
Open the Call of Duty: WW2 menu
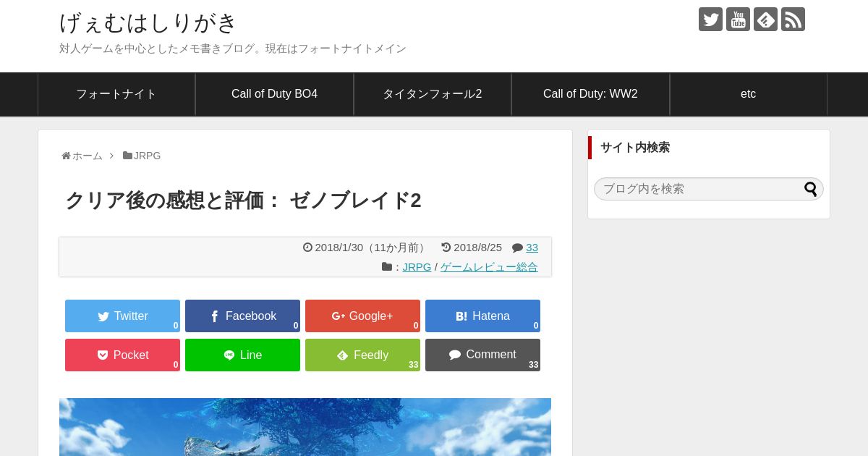pyautogui.click(x=590, y=94)
